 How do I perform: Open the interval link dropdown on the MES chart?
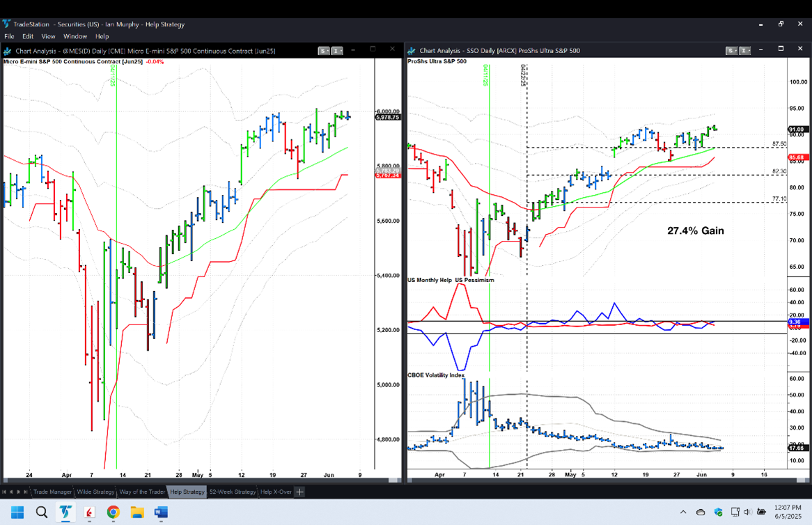(337, 51)
